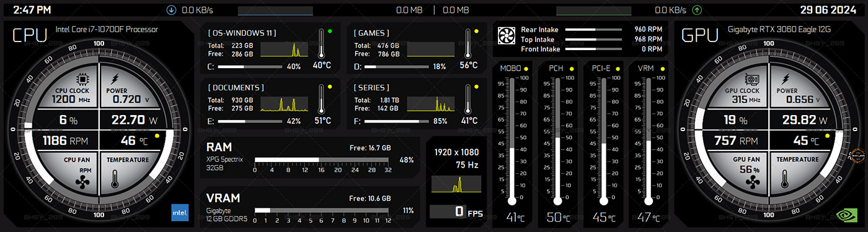Screen dimensions: 868x232
Task: Click the CPU 1186 RPM reading
Action: tap(66, 141)
